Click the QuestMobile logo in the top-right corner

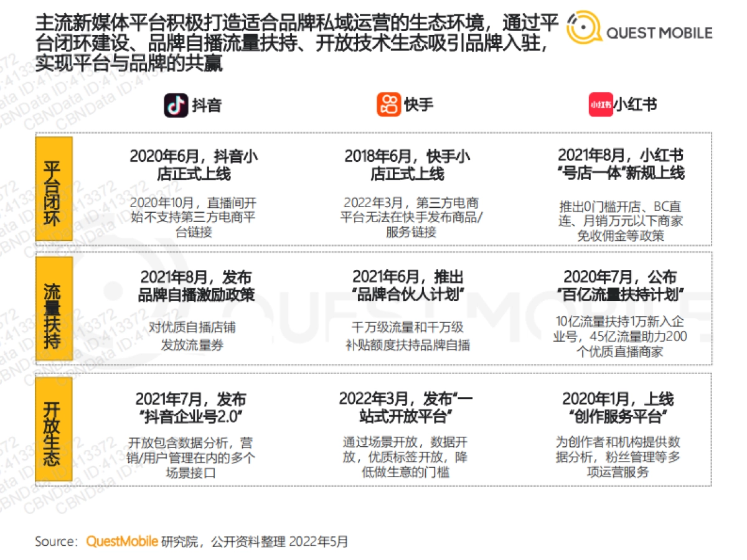639,28
